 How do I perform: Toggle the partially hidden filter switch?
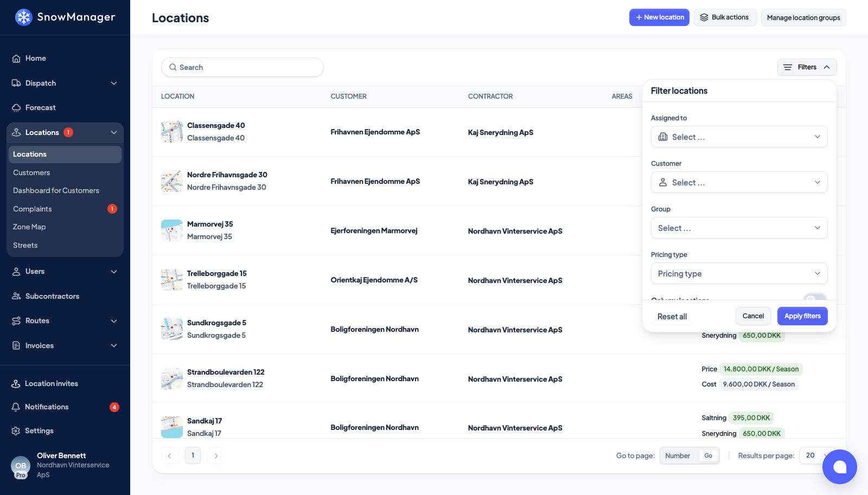pyautogui.click(x=815, y=297)
